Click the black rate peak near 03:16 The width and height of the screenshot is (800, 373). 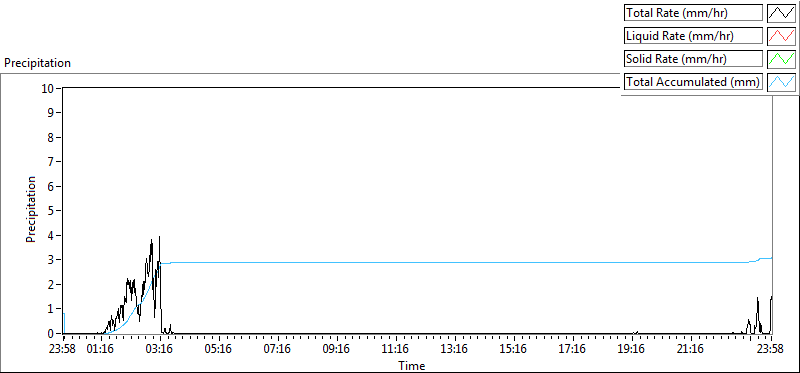(160, 238)
